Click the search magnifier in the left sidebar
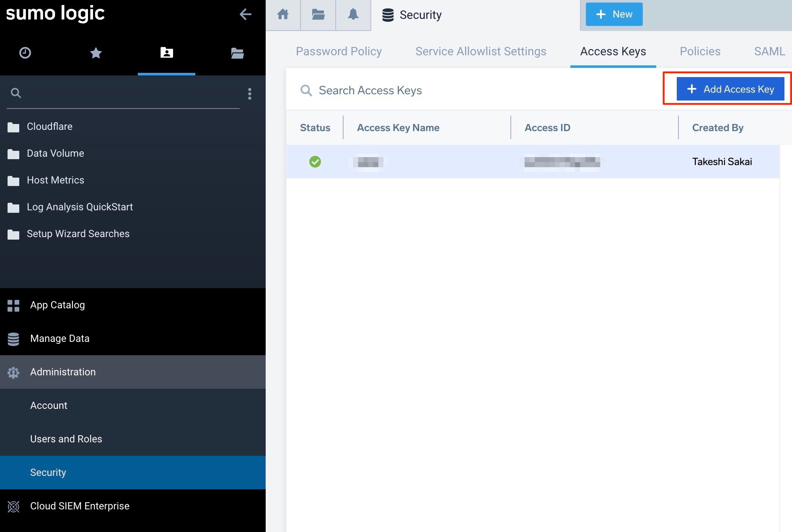 pos(16,93)
